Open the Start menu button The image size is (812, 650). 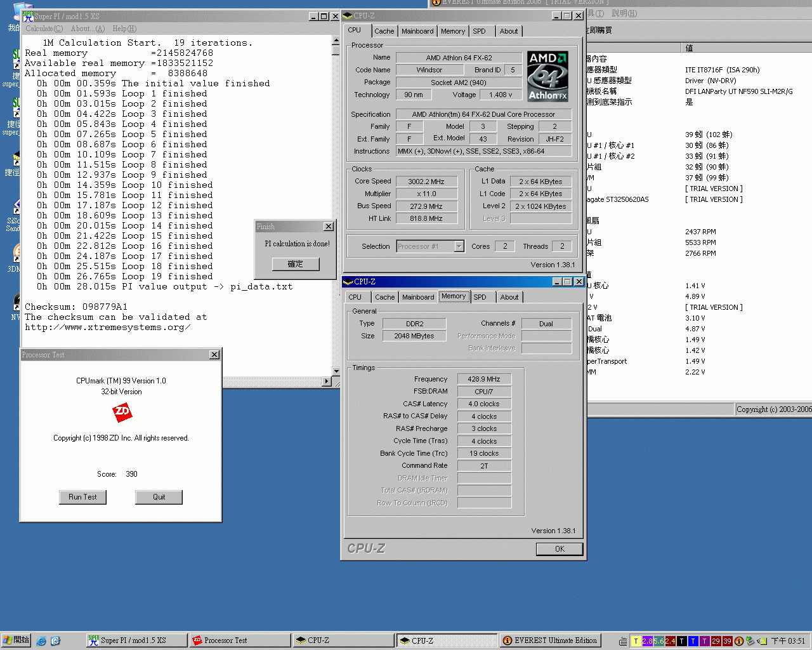point(16,640)
